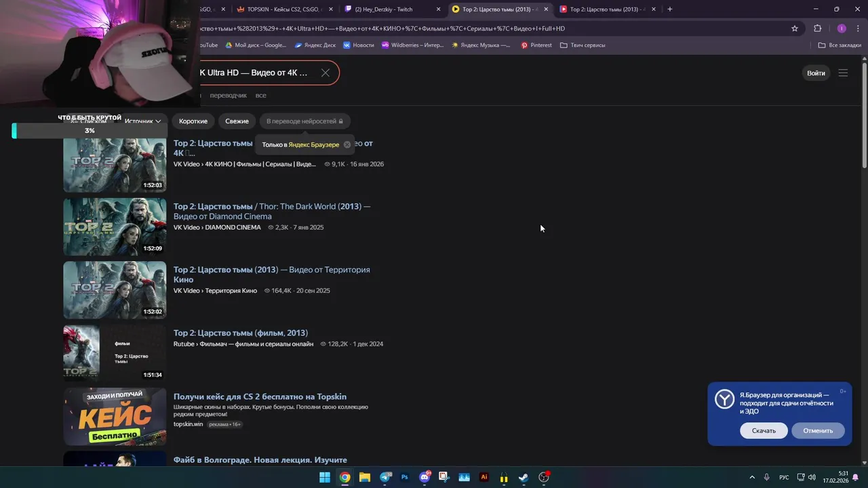Viewport: 868px width, 488px height.
Task: Open the Diamond Cinema Тор 2 result
Action: coord(271,211)
